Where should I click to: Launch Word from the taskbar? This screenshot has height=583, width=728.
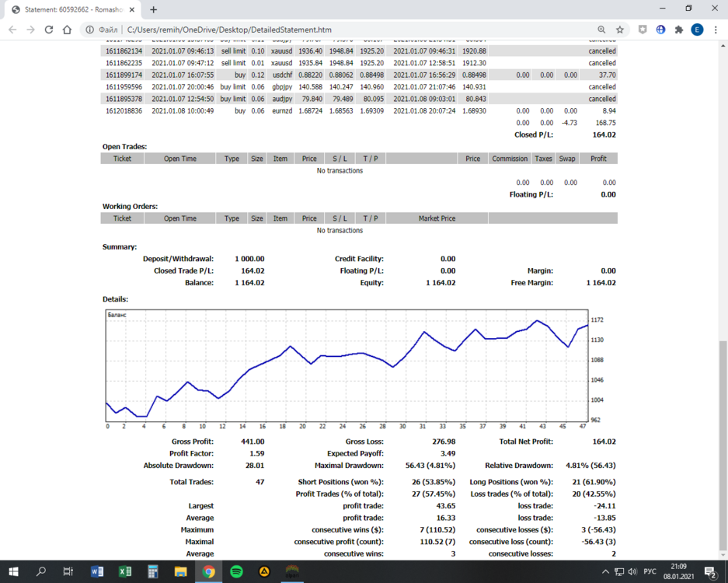tap(97, 571)
